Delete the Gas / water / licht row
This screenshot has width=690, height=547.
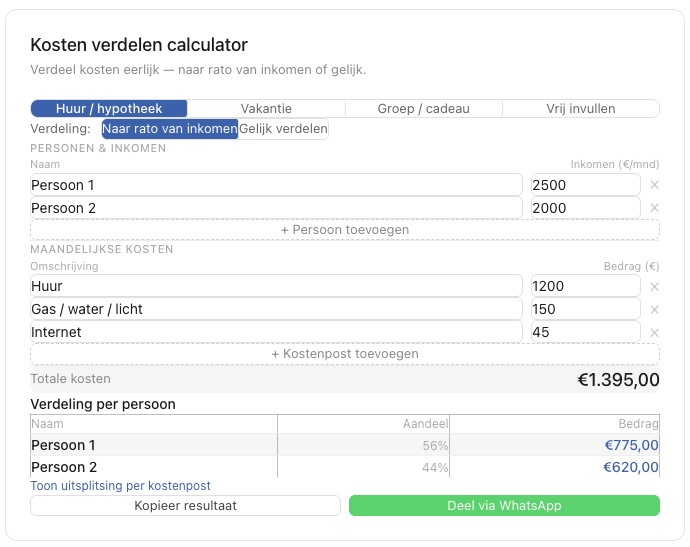tap(654, 310)
